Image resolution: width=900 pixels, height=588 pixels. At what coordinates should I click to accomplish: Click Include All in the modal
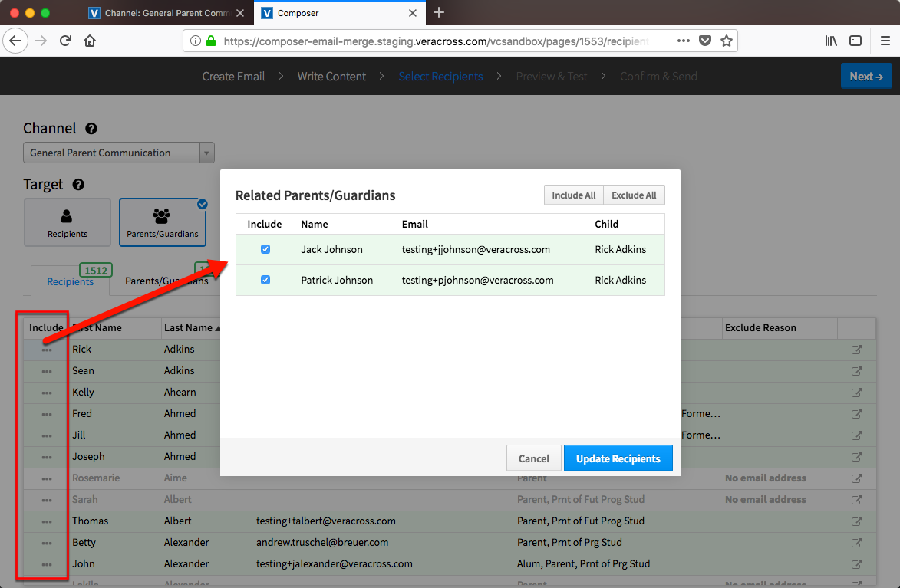coord(573,195)
